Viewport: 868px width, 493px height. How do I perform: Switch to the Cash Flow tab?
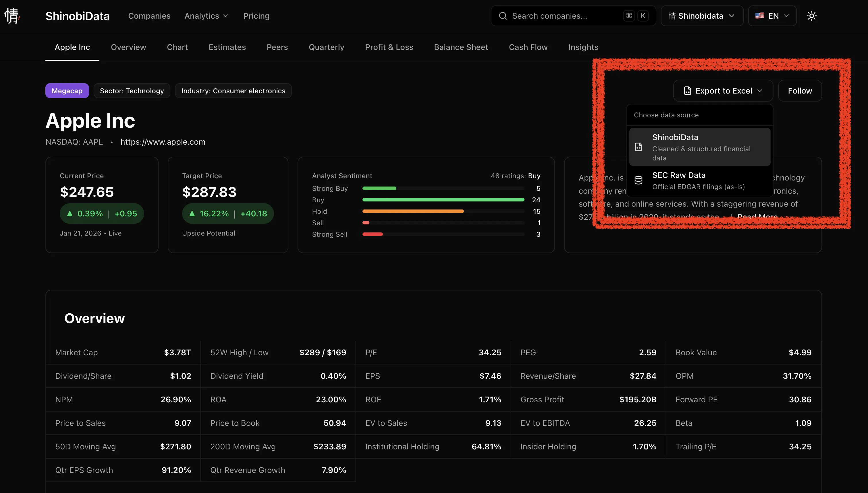pos(528,47)
